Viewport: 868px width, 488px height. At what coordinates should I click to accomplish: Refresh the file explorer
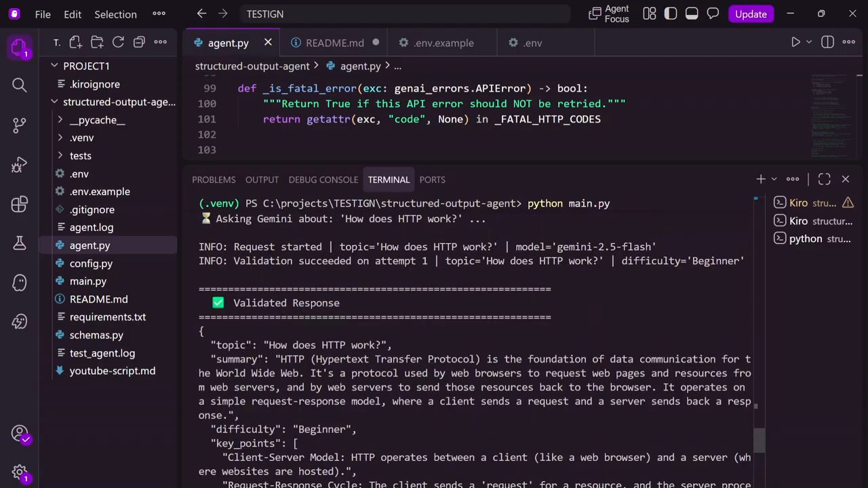coord(118,42)
